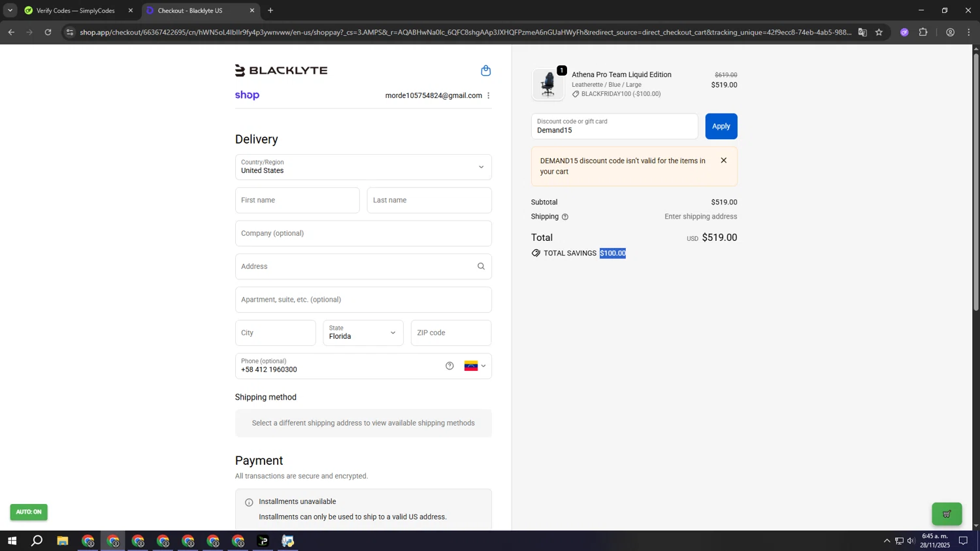Screen dimensions: 980x551
Task: Open the notifications center icon
Action: click(963, 541)
